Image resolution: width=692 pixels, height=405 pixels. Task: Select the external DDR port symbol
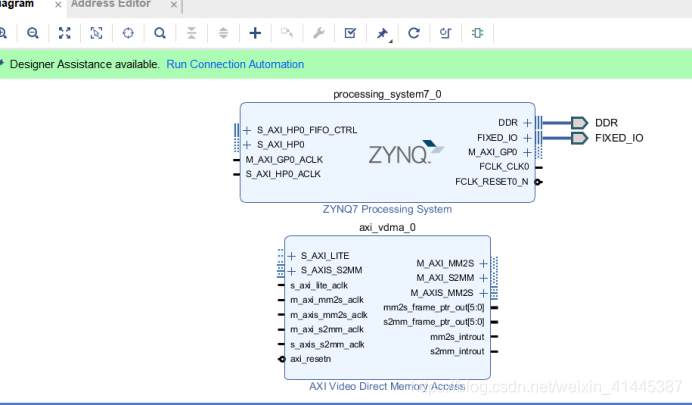tap(579, 123)
